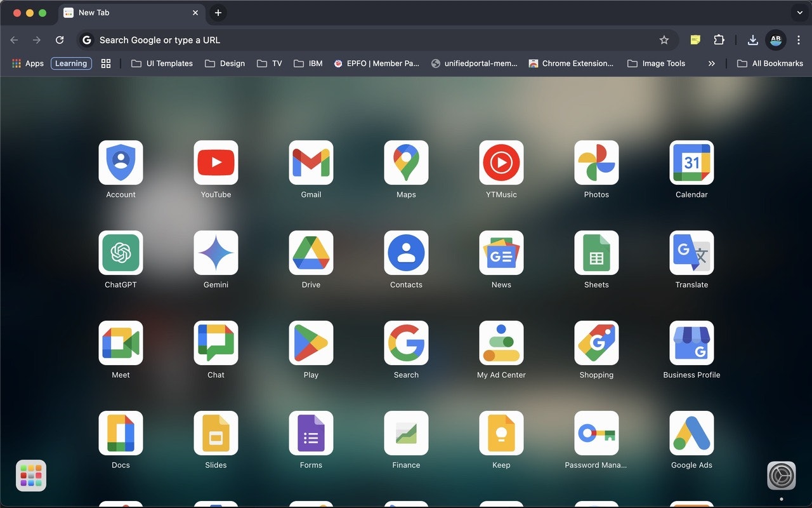Open Google Maps icon

[406, 163]
